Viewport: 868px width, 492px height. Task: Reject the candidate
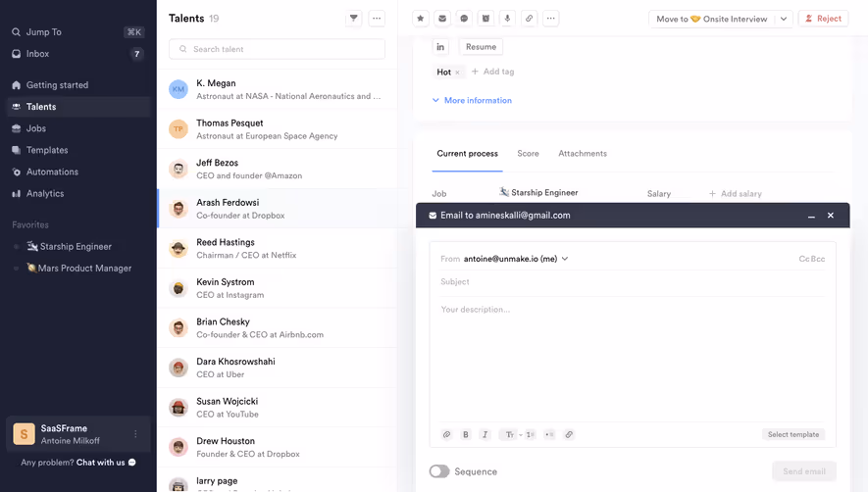[x=823, y=19]
